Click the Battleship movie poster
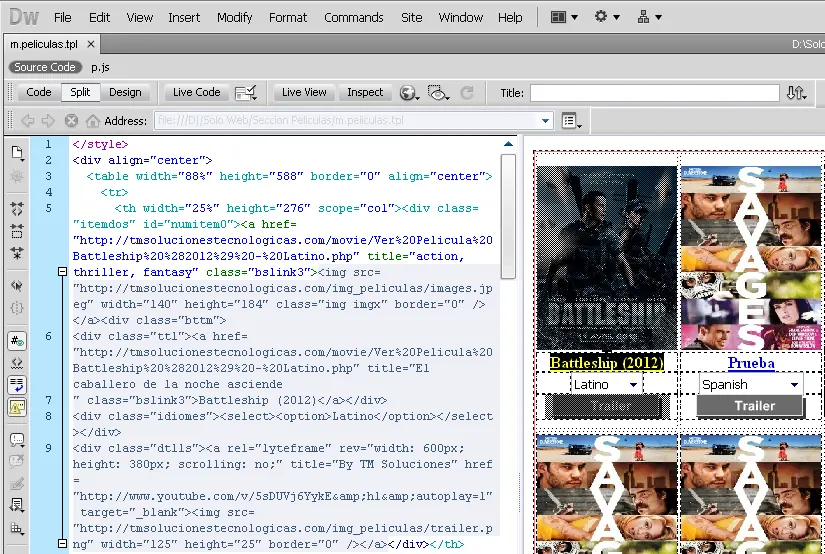825x554 pixels. (x=607, y=257)
